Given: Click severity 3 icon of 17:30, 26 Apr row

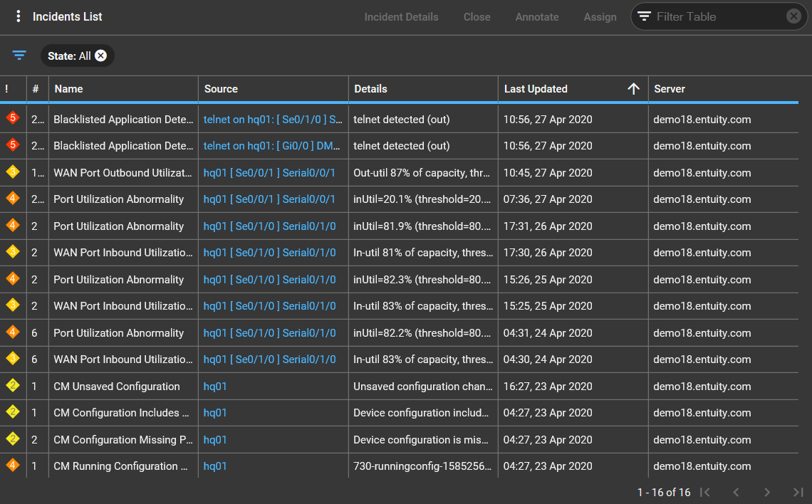Looking at the screenshot, I should tap(13, 251).
